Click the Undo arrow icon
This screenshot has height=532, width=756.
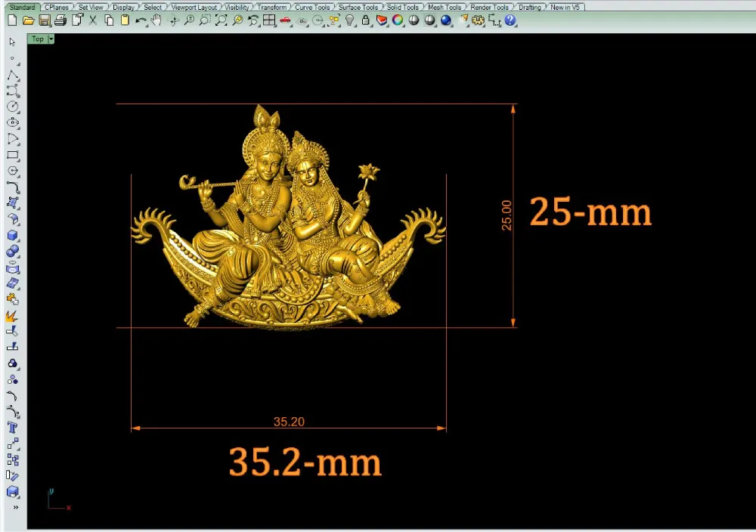[141, 20]
